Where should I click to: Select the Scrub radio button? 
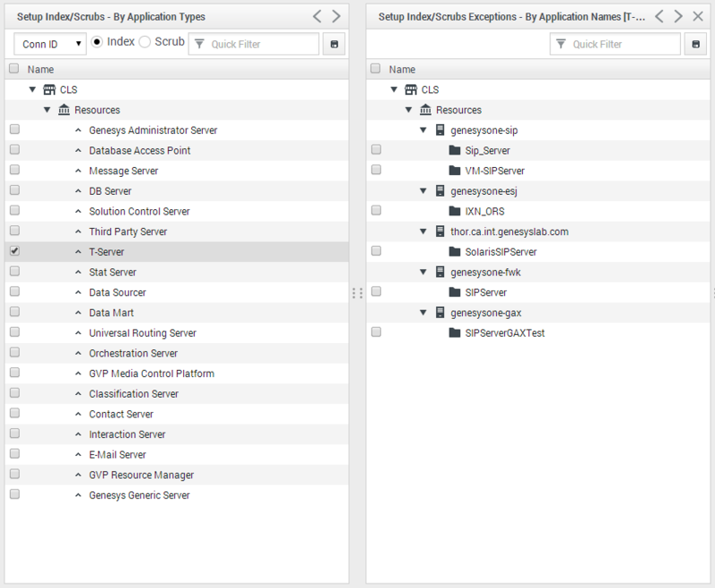pyautogui.click(x=145, y=42)
